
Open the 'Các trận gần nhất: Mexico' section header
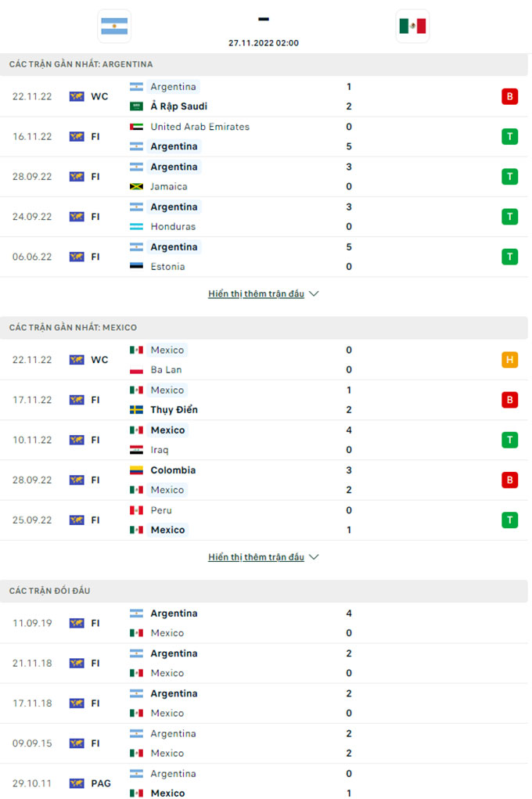click(73, 327)
